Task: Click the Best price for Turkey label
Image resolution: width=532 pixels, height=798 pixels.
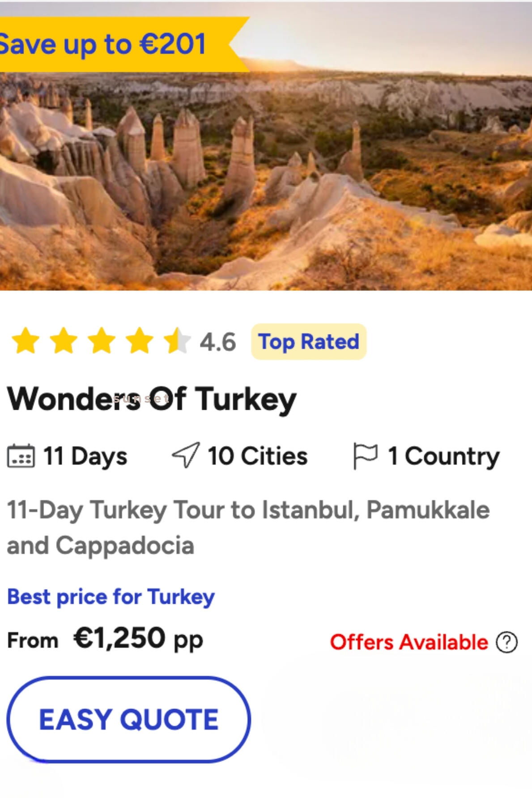Action: (111, 597)
